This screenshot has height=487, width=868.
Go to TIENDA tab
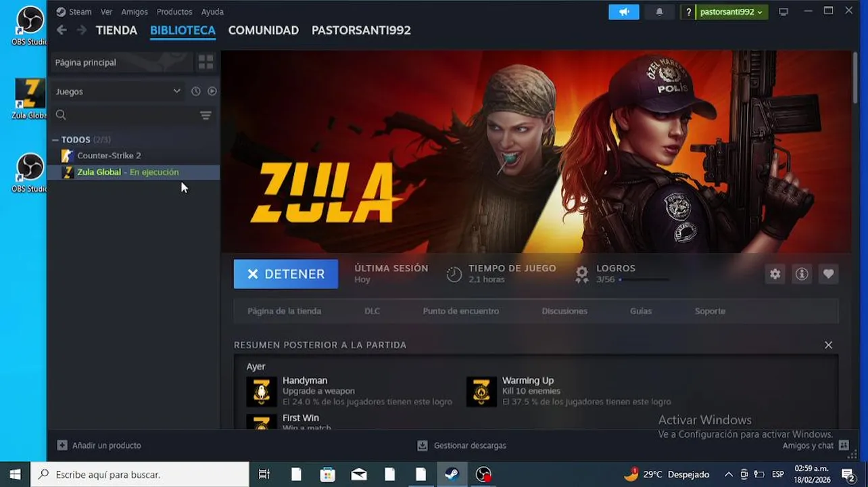click(116, 30)
